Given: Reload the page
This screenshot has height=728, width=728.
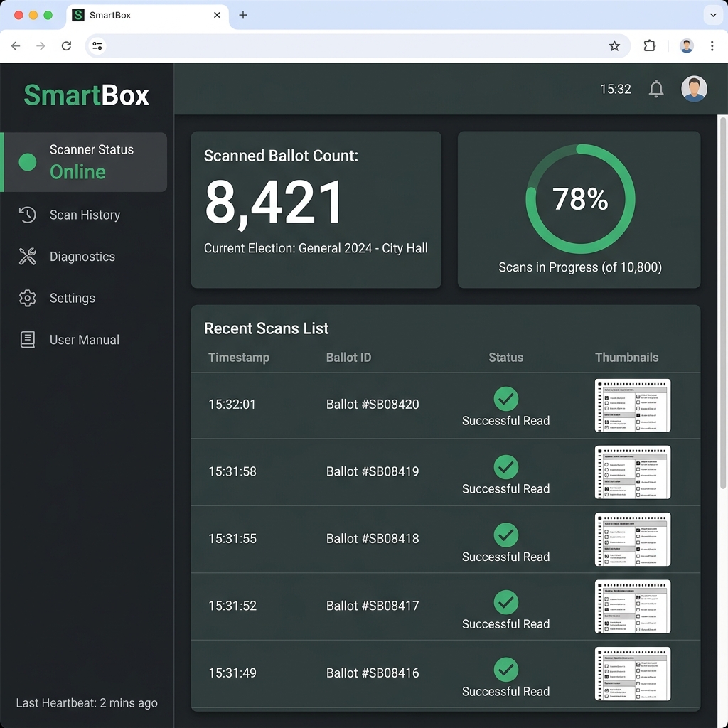Looking at the screenshot, I should 66,46.
